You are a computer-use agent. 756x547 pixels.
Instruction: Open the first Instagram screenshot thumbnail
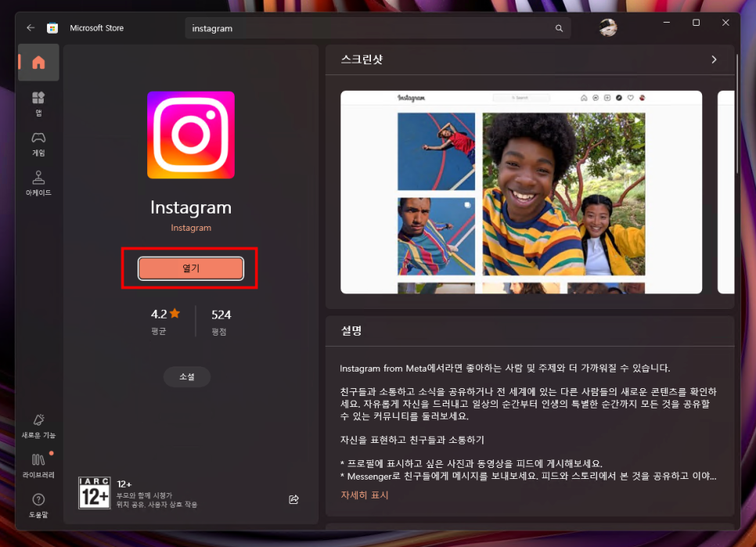521,192
